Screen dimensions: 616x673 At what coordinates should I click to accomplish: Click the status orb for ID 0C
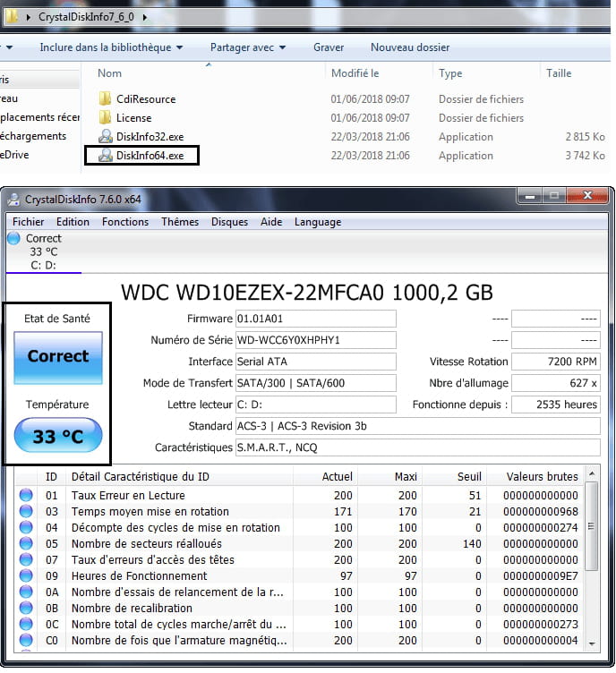(26, 624)
